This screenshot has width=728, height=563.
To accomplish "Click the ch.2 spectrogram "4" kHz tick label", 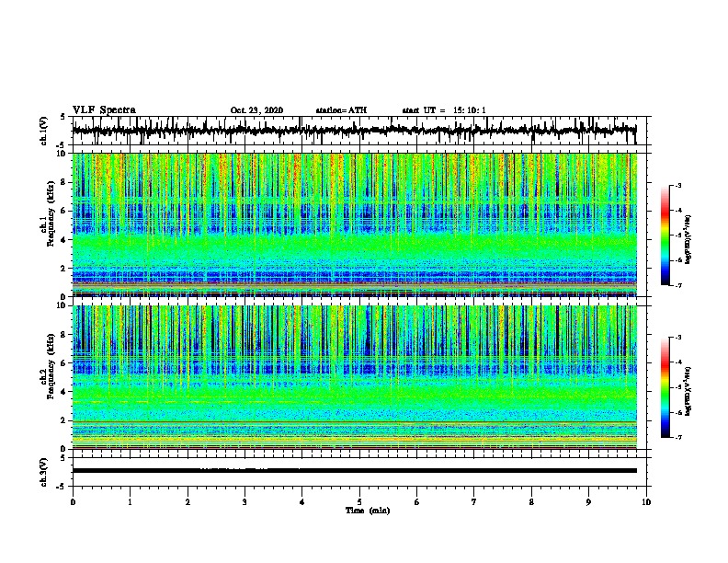I will point(63,392).
